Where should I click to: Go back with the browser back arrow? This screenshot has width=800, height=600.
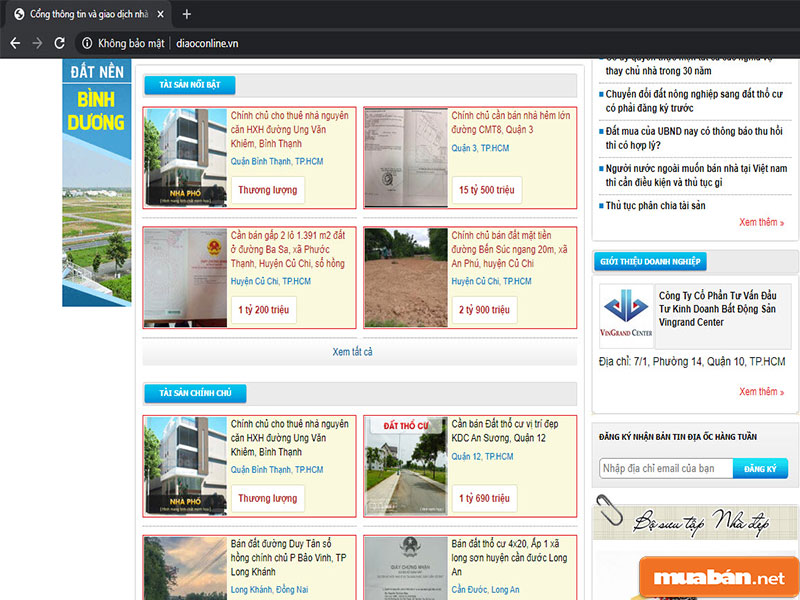pos(15,43)
